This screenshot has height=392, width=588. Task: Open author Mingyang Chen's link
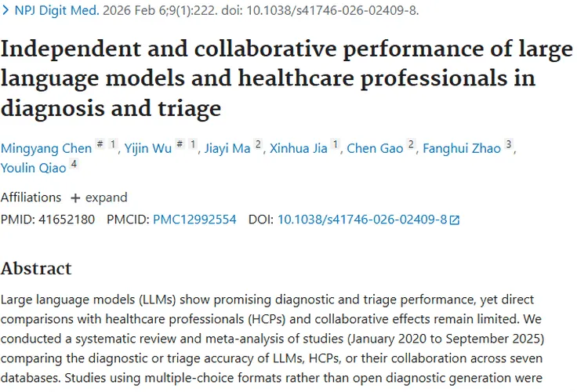[x=44, y=149]
